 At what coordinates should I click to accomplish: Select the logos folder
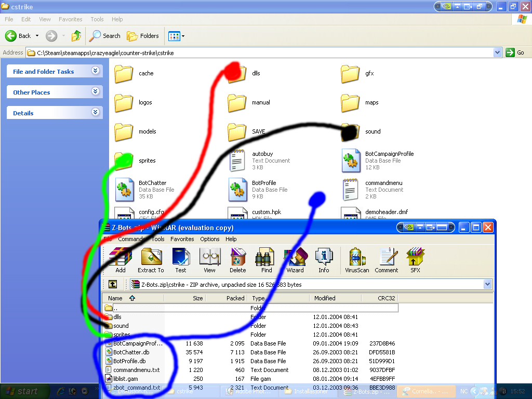[134, 102]
